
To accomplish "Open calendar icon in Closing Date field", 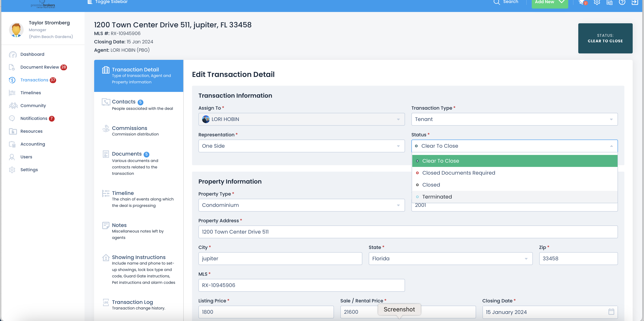I will pyautogui.click(x=611, y=312).
